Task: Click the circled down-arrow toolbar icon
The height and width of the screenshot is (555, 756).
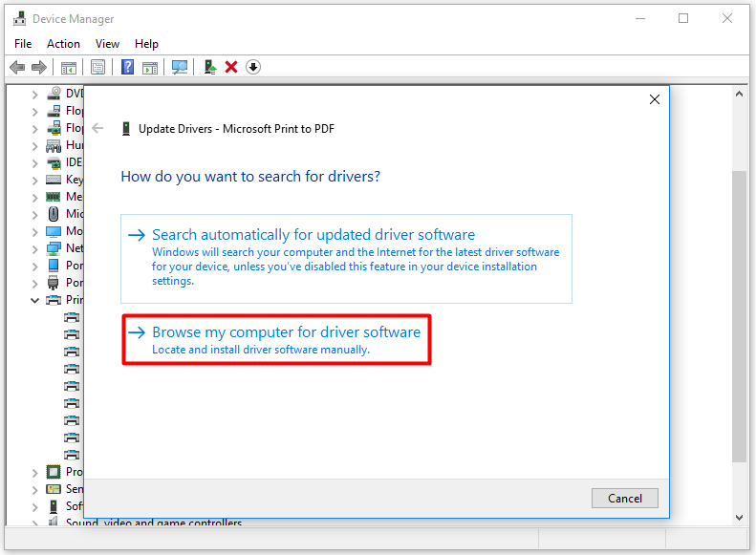Action: 253,67
